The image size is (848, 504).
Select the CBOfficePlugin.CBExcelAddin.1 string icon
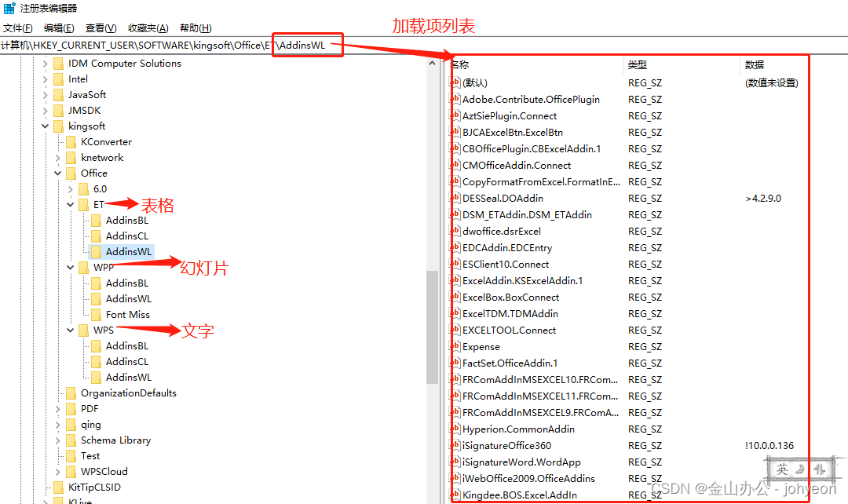455,148
